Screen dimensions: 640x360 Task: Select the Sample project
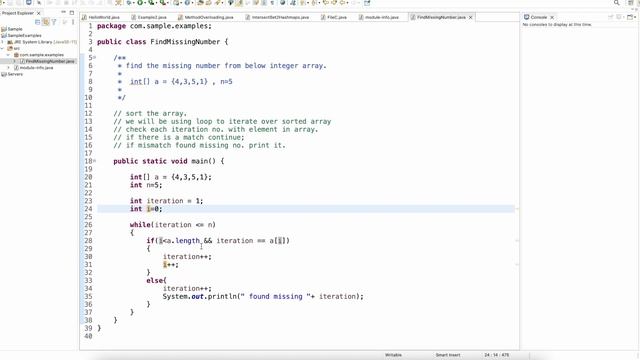coord(11,29)
